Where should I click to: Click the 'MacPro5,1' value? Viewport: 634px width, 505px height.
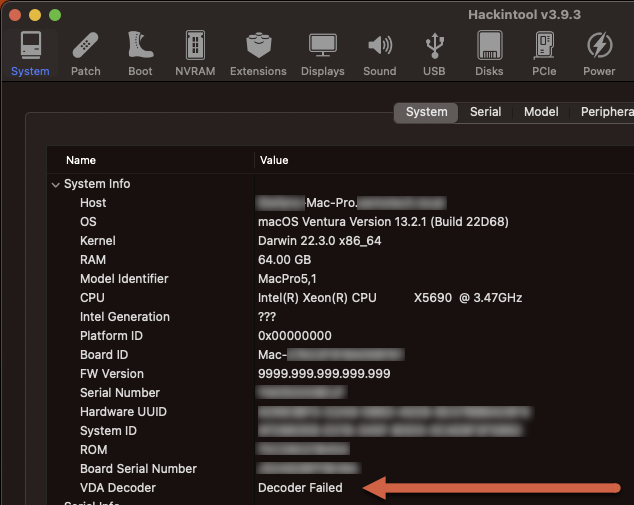coord(287,279)
